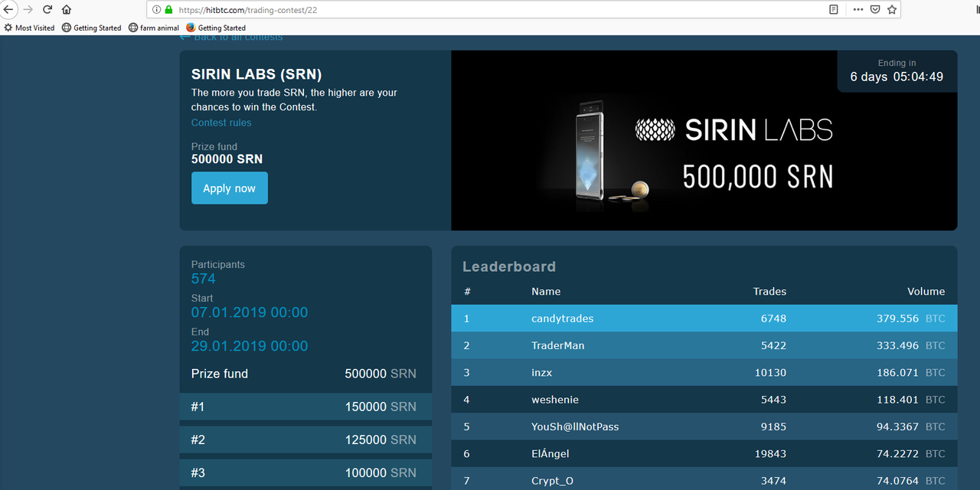
Task: Click end date 29.01.2019 00:00
Action: (x=250, y=346)
